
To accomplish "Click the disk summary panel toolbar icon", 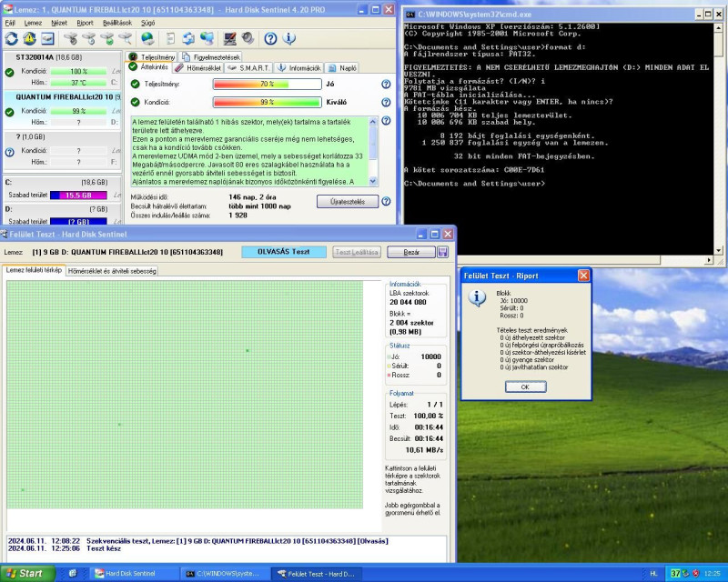I will (47, 38).
